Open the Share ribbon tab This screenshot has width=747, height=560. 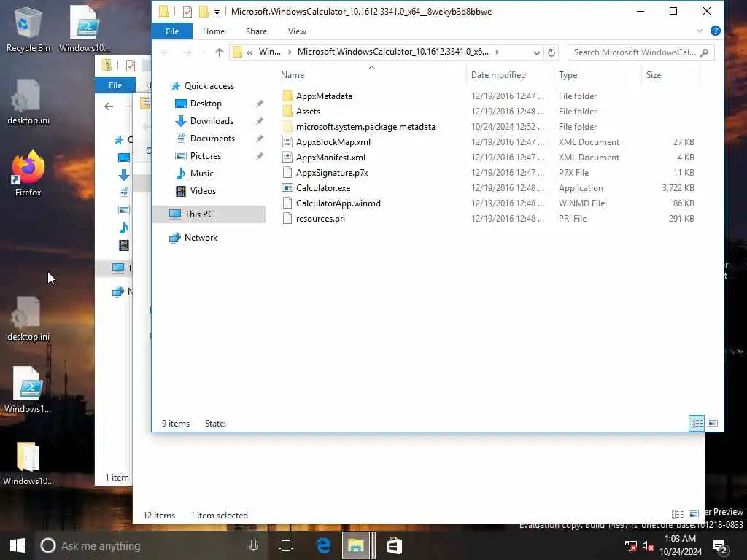pyautogui.click(x=256, y=31)
